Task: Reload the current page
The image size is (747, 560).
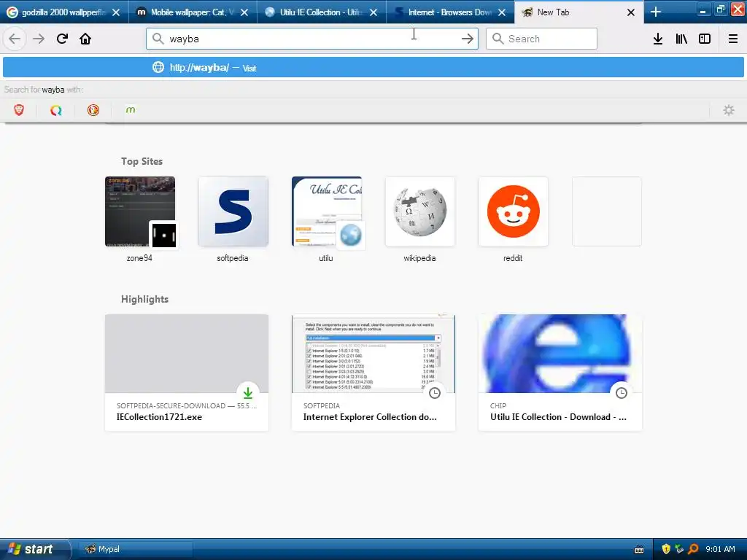Action: (x=62, y=39)
